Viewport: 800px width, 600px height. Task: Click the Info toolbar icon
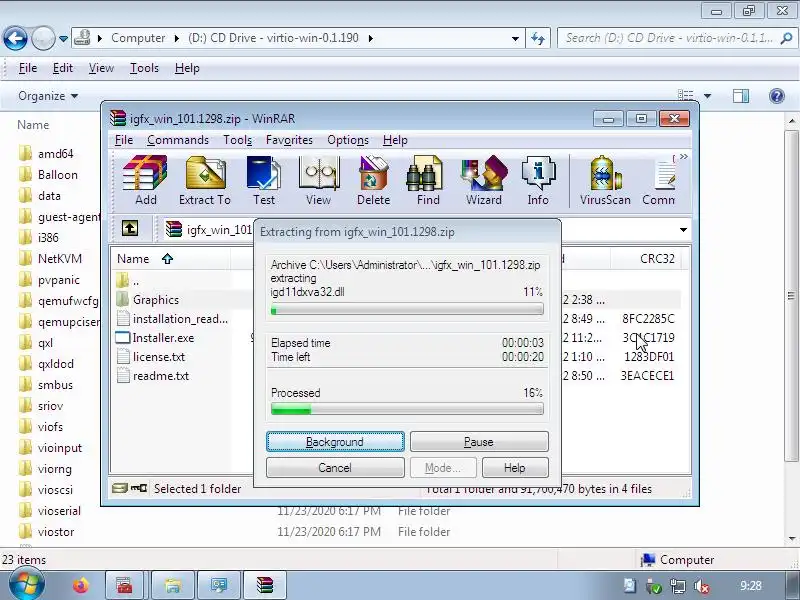point(538,181)
